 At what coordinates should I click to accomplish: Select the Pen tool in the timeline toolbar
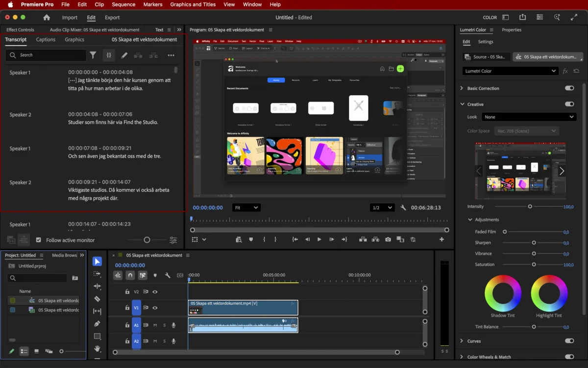(x=97, y=323)
